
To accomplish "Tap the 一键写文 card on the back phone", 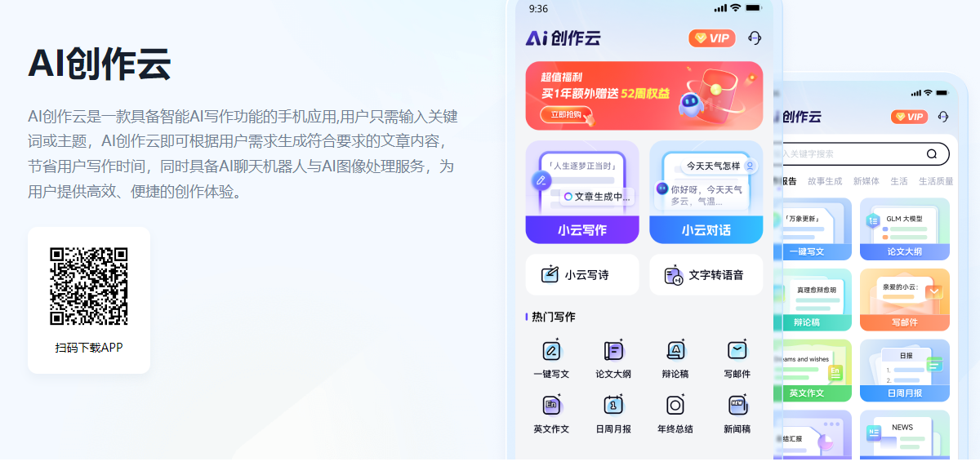I will pos(817,229).
